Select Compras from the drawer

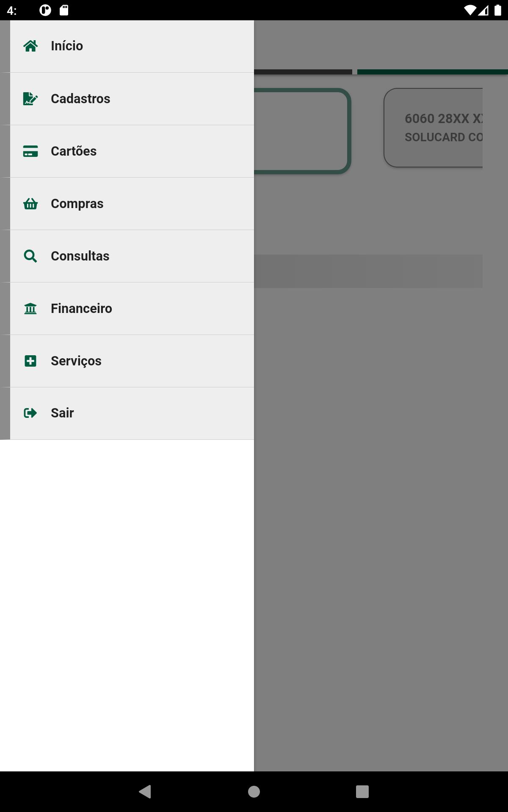point(132,204)
